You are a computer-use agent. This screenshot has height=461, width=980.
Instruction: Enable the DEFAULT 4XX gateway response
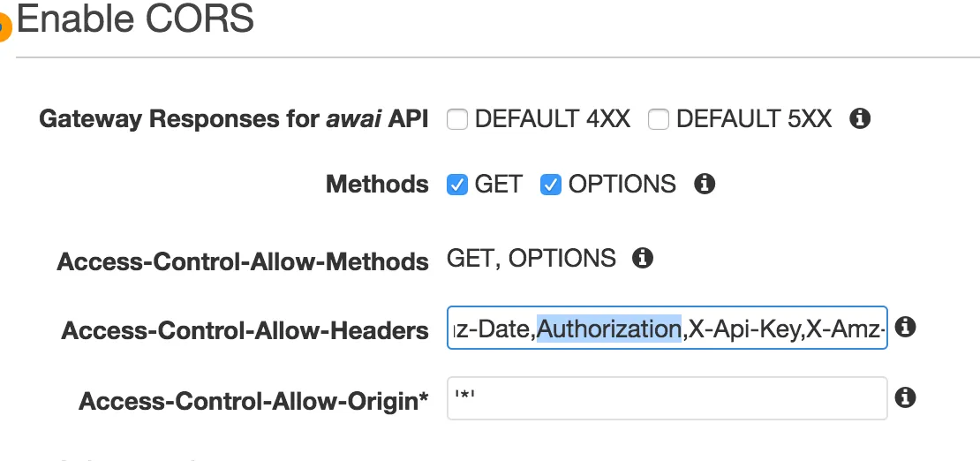click(x=457, y=119)
